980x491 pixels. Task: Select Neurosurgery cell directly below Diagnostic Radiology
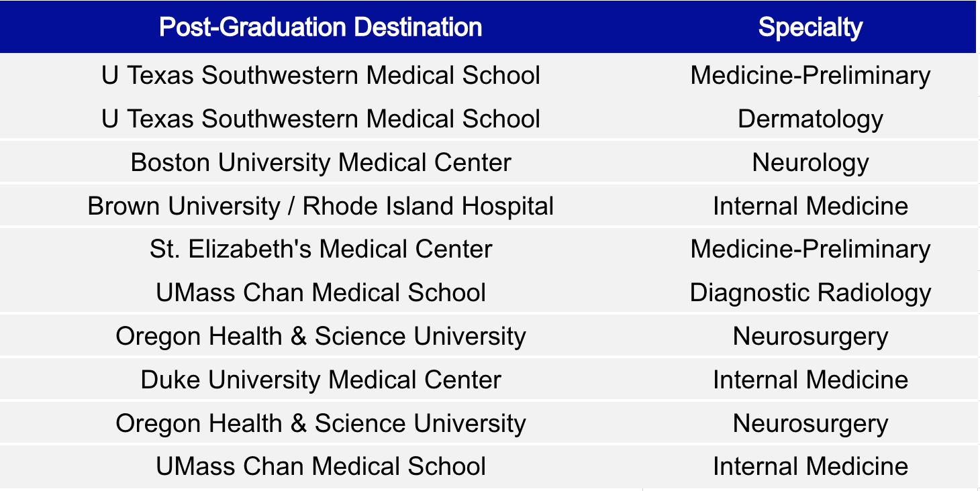click(x=810, y=337)
